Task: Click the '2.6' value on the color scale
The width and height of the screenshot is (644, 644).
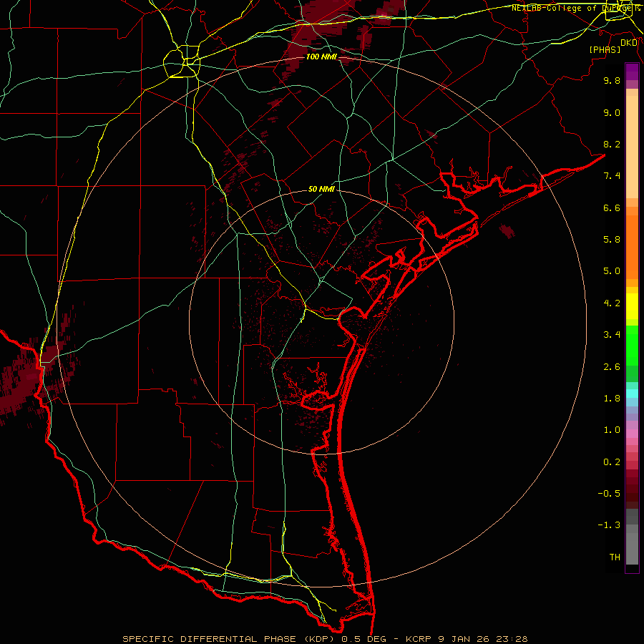Action: click(612, 367)
